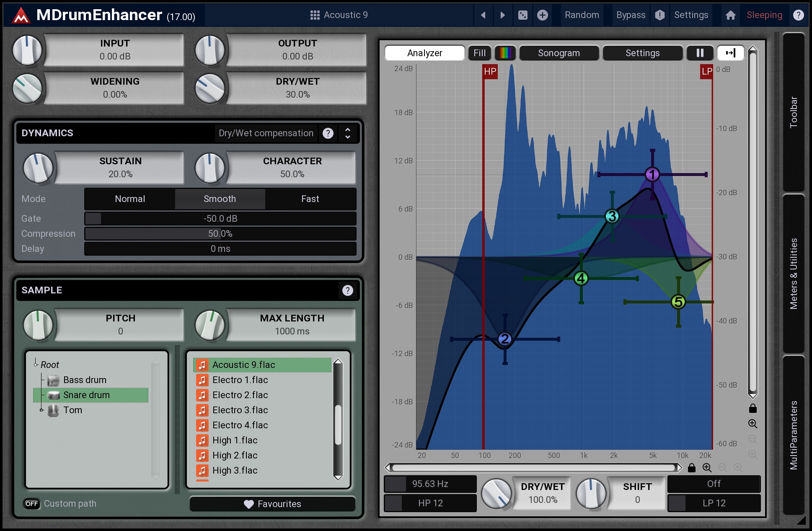The image size is (812, 531).
Task: Switch to the Sonogram tab
Action: [559, 53]
